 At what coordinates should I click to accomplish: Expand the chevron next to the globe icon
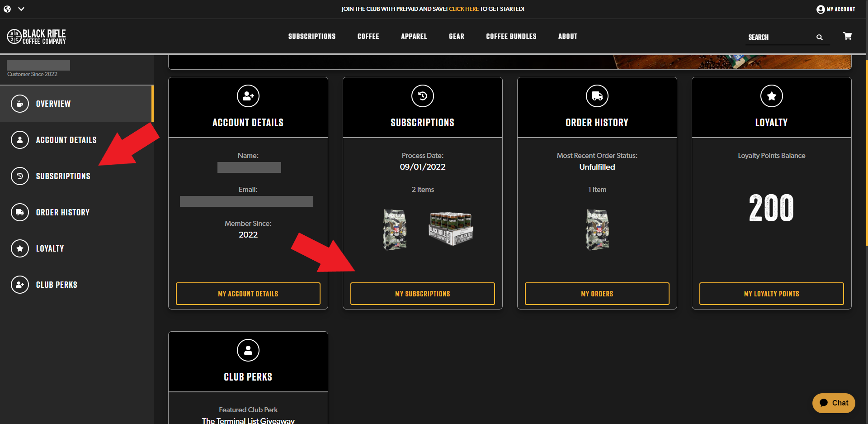[20, 9]
